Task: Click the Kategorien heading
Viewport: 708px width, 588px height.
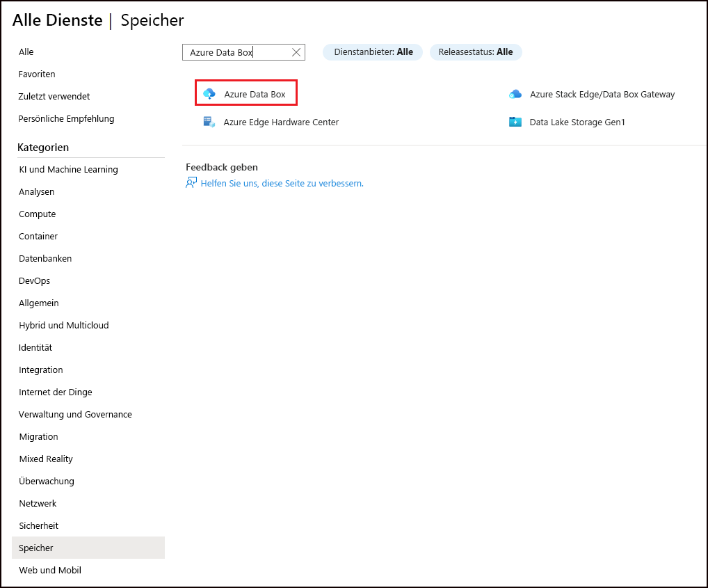Action: (x=43, y=148)
